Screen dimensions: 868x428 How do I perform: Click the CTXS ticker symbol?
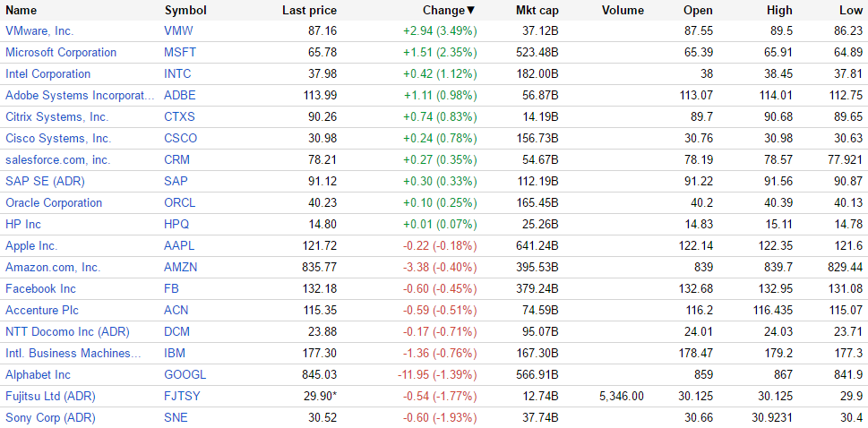(x=180, y=116)
